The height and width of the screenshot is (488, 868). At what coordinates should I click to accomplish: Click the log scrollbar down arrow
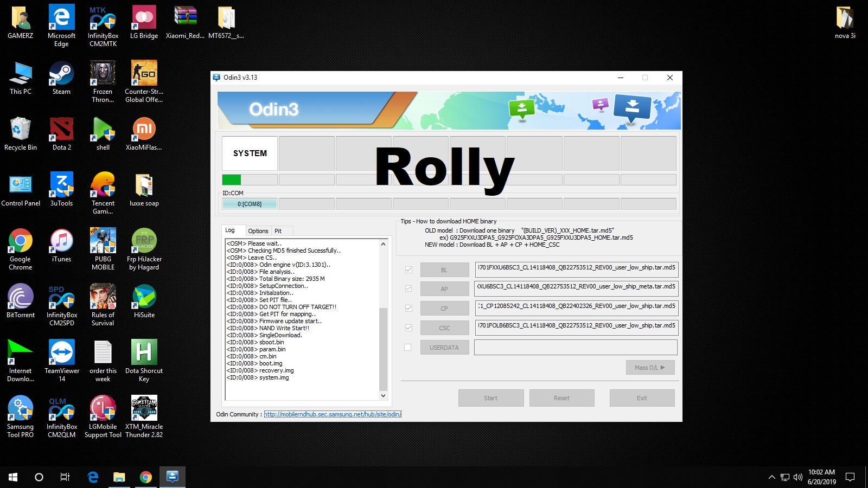[384, 396]
